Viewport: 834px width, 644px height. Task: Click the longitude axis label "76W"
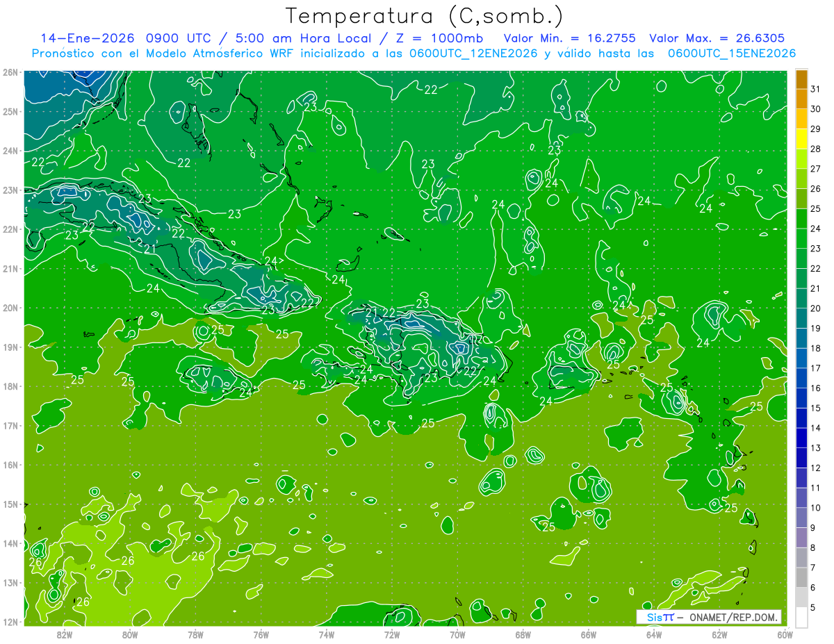(261, 634)
